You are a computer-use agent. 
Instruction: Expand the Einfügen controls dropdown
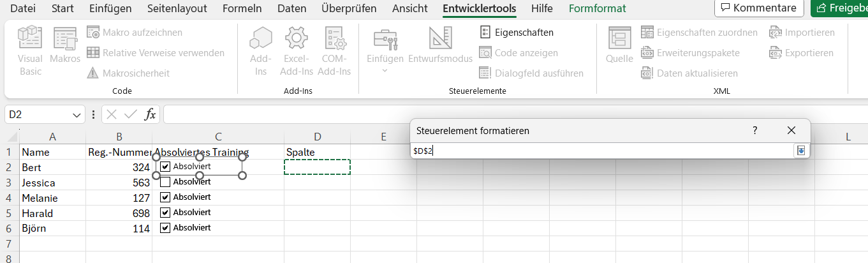[385, 70]
